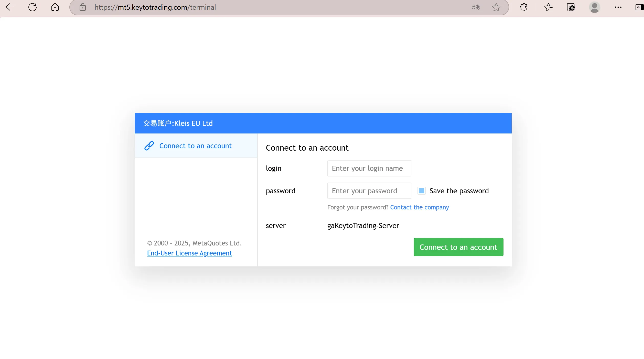Open the Collections icon in toolbar
This screenshot has width=644, height=359.
tap(571, 7)
